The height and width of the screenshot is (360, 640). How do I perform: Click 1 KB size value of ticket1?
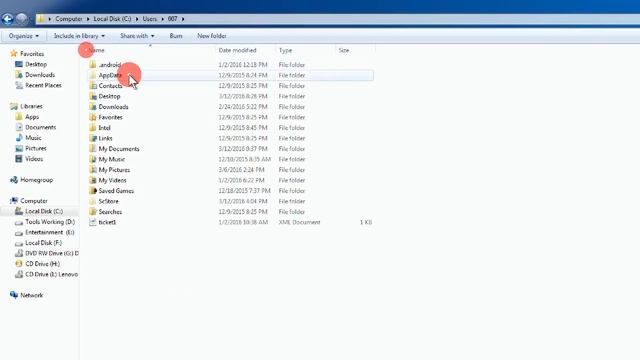pyautogui.click(x=366, y=222)
